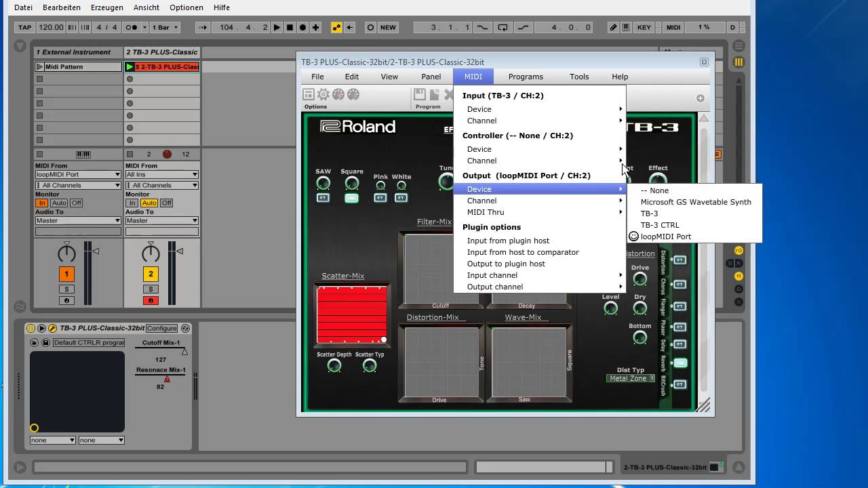Viewport: 868px width, 488px height.
Task: Click the gear settings icon in plugin toolbar
Action: pyautogui.click(x=323, y=95)
